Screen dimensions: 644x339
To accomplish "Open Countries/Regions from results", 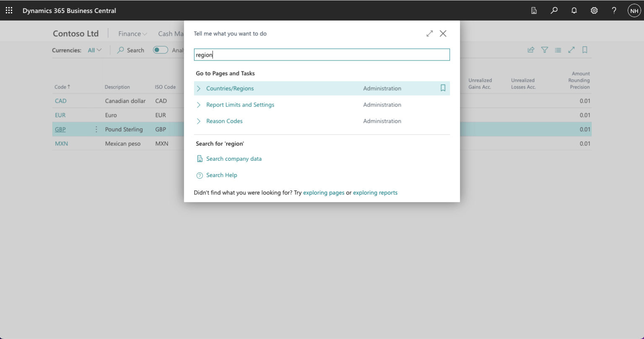I will [x=230, y=89].
